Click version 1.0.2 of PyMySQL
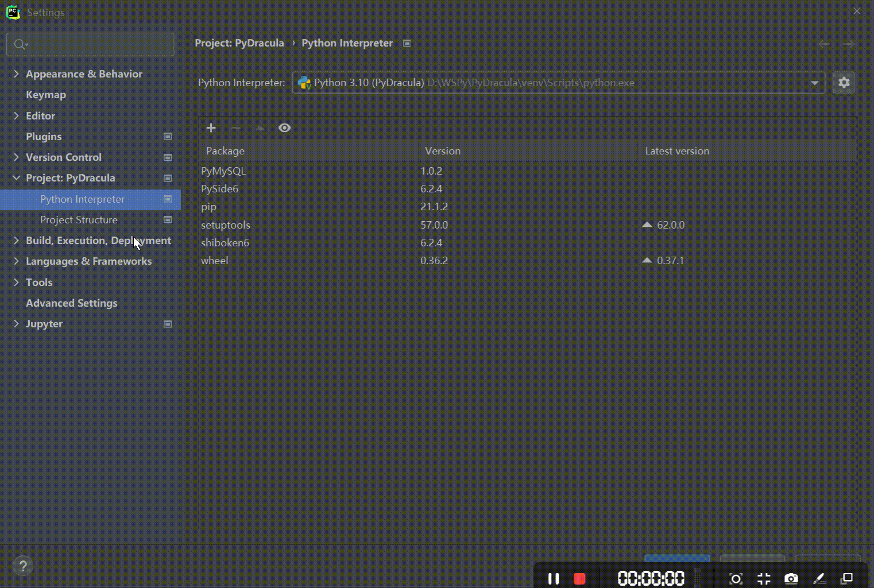 pos(431,171)
